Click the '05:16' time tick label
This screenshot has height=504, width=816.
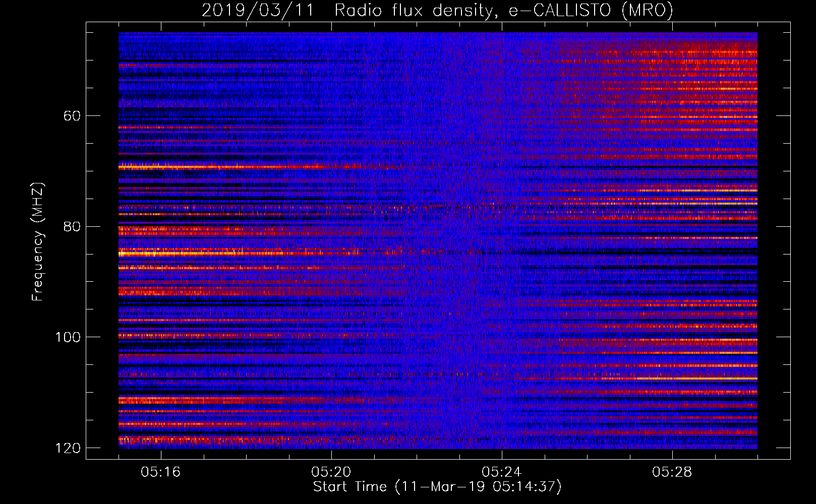click(x=161, y=472)
